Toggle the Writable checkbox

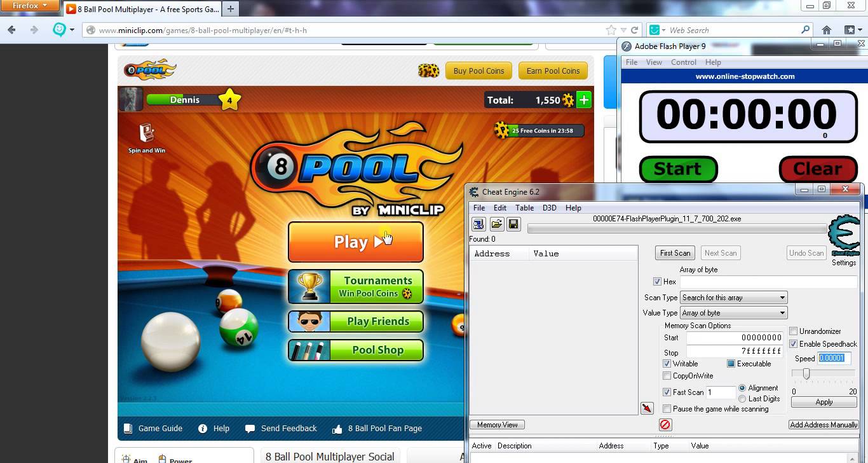click(x=667, y=364)
